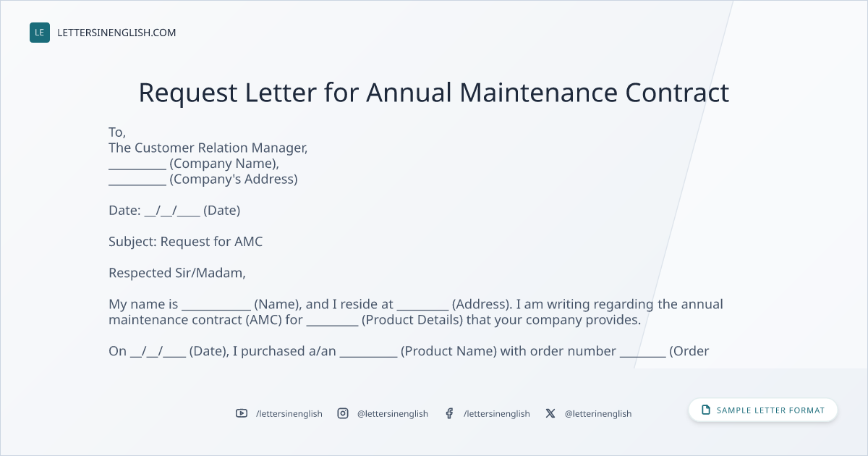
Task: Click the Respected Sir/Madam salutation
Action: click(177, 273)
